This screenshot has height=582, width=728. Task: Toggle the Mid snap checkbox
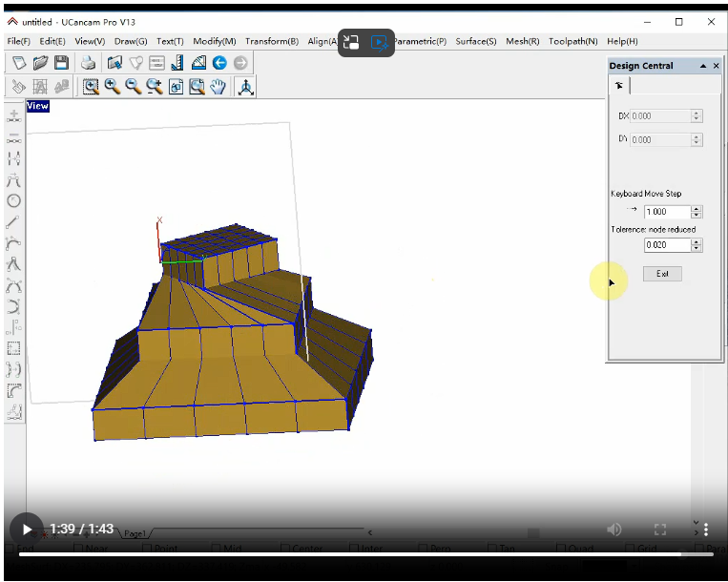click(x=216, y=549)
